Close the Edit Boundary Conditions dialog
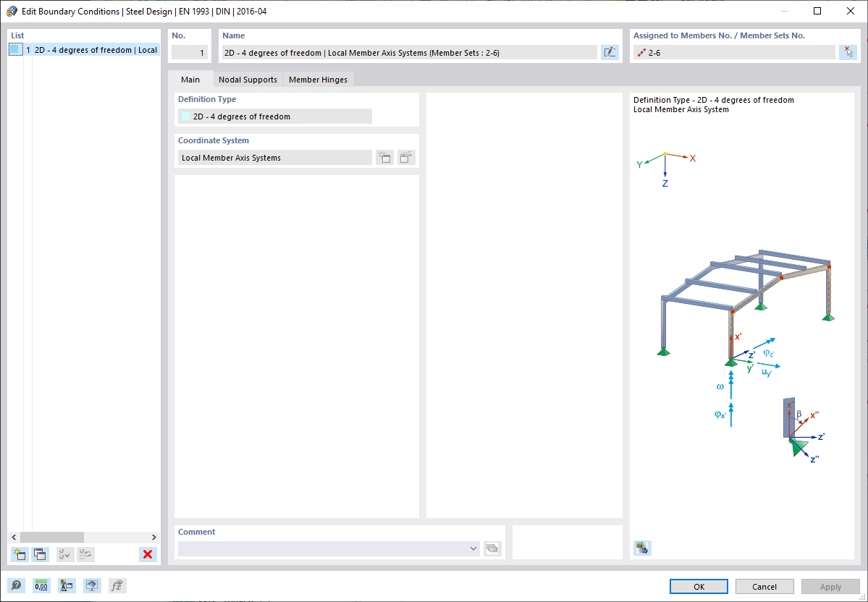 coord(851,11)
